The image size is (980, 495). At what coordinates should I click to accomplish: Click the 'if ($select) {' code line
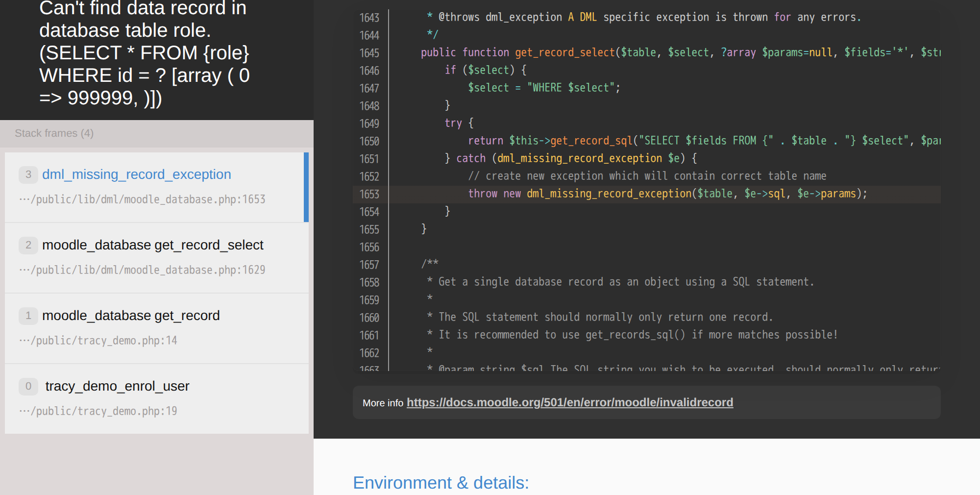(485, 70)
